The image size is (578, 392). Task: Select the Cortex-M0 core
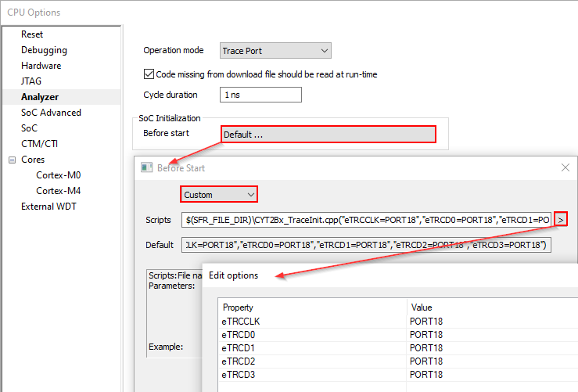point(58,175)
